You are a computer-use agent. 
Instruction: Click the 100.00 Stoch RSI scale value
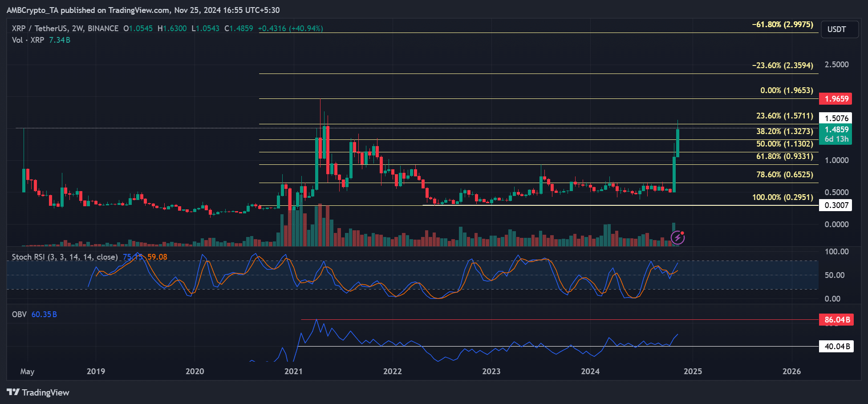point(836,252)
